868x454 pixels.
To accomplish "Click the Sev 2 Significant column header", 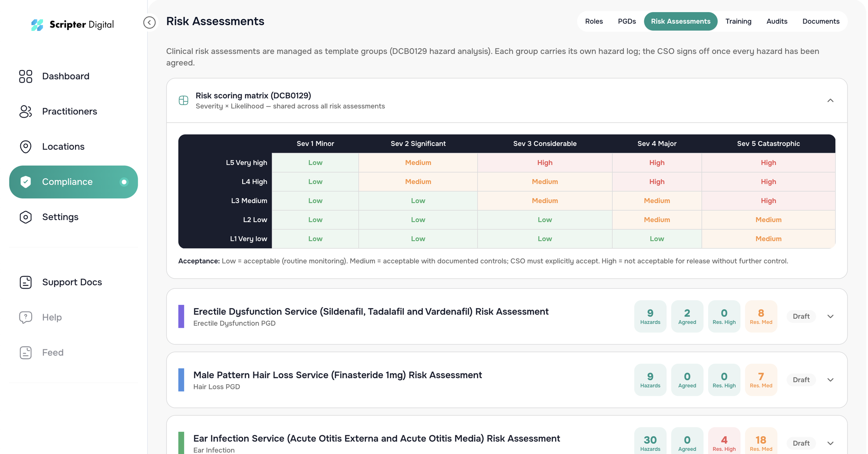I will (418, 144).
